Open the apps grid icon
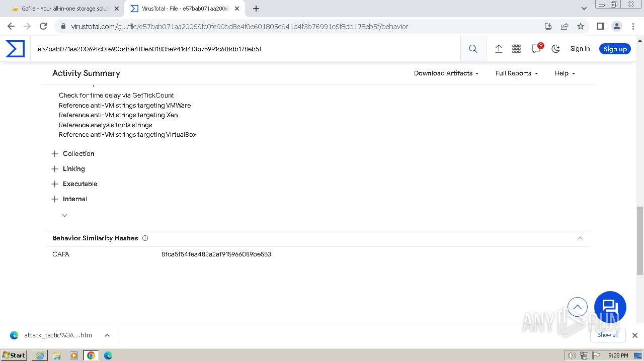 point(516,49)
